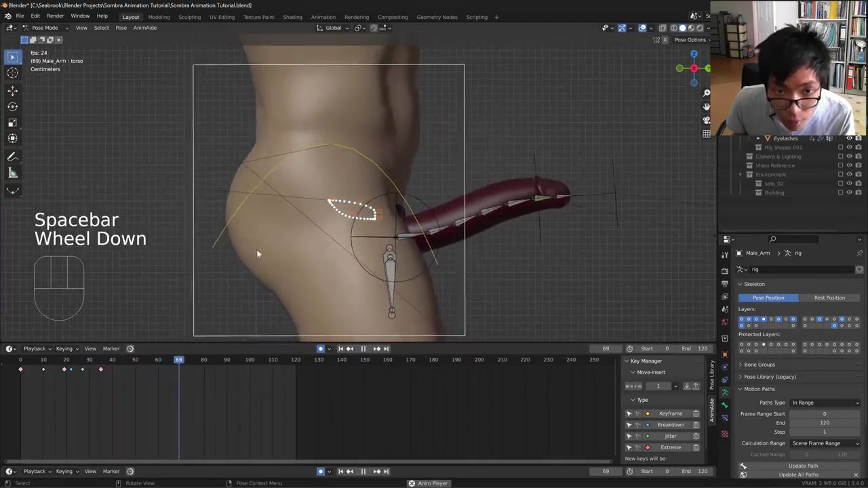Hide the Camera & Lighting collection
Image resolution: width=868 pixels, height=488 pixels.
[849, 157]
